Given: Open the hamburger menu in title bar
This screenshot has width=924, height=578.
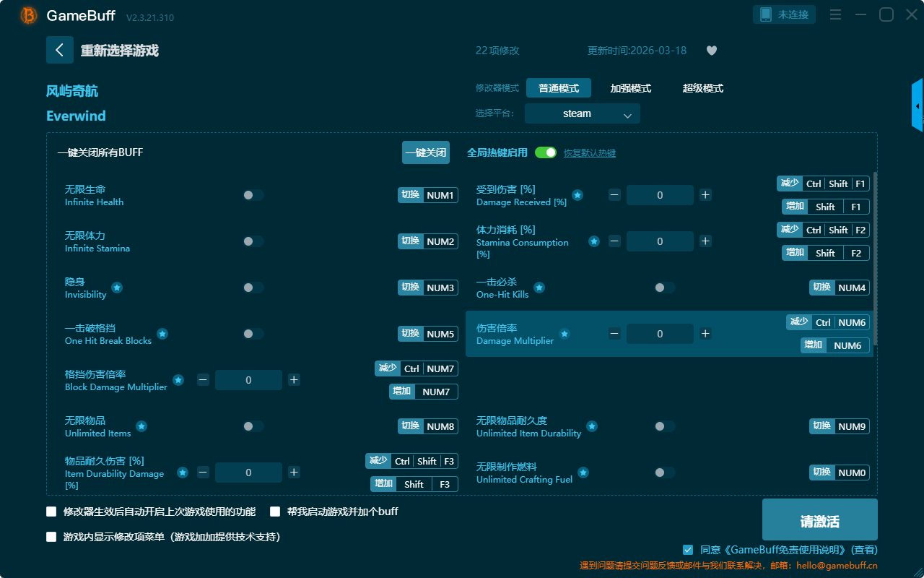Looking at the screenshot, I should point(835,15).
